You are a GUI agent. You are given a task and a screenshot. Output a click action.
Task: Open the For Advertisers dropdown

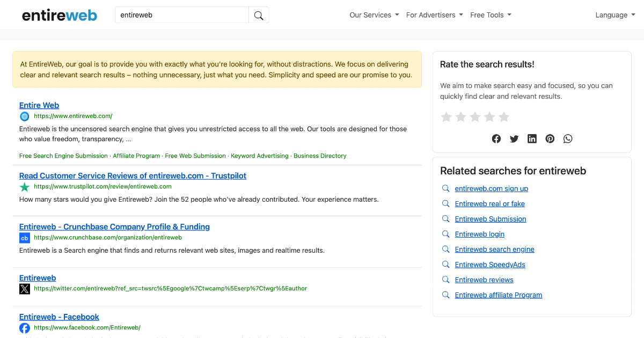pyautogui.click(x=434, y=14)
